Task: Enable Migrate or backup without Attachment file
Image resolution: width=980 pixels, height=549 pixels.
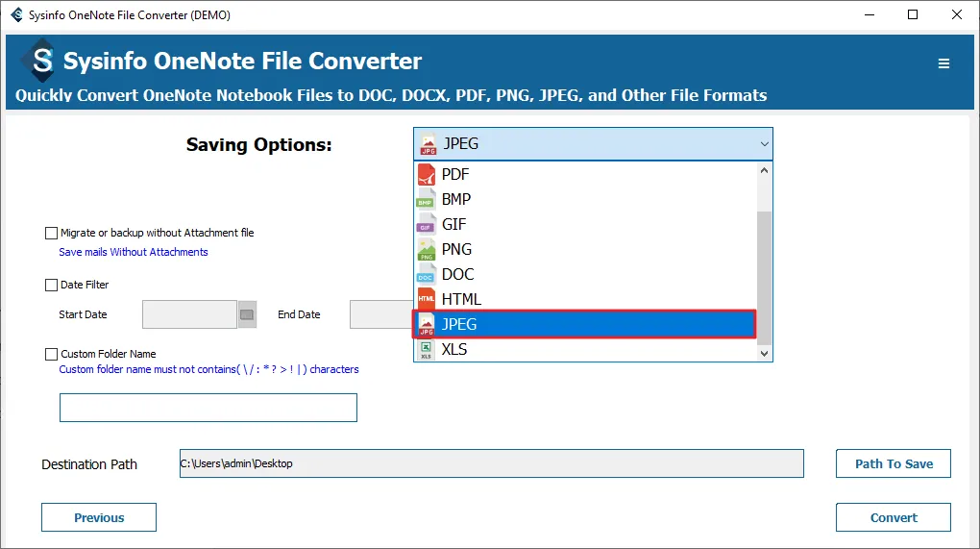Action: tap(51, 234)
